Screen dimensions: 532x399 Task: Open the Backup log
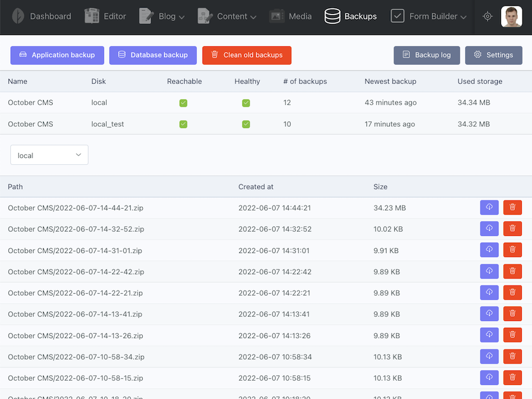coord(427,55)
